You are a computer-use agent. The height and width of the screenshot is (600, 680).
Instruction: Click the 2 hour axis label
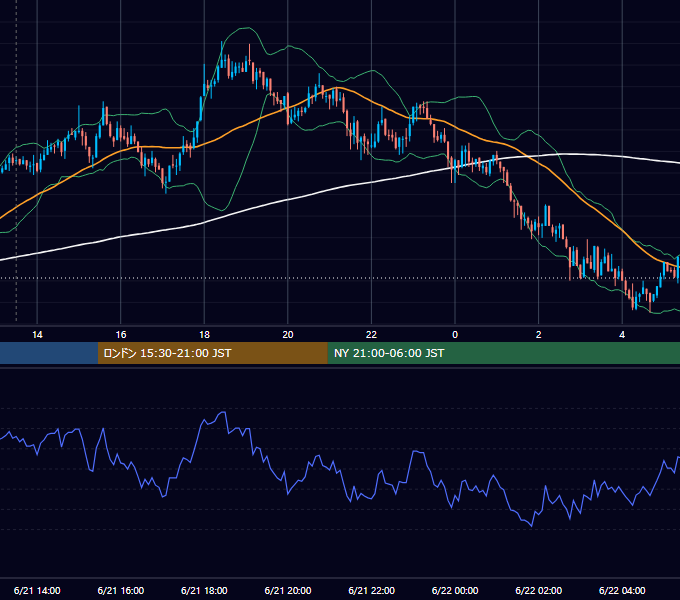(x=539, y=335)
